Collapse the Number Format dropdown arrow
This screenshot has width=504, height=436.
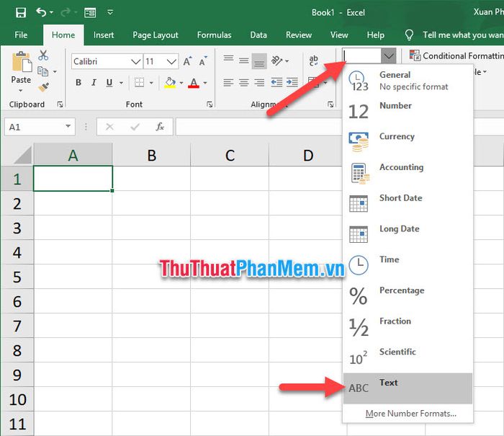(389, 56)
